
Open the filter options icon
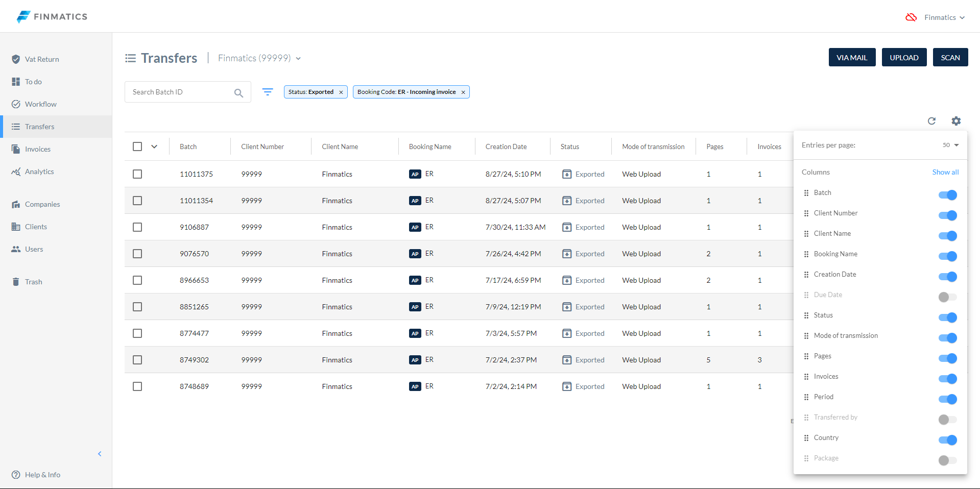click(x=268, y=92)
